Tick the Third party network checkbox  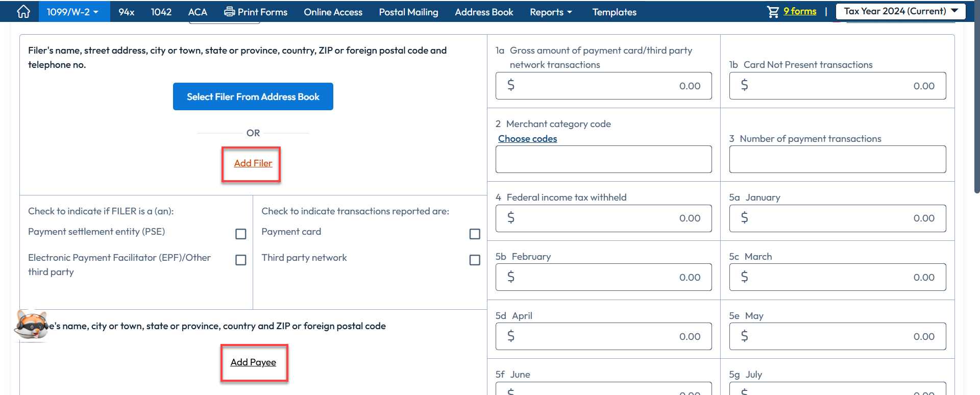475,260
